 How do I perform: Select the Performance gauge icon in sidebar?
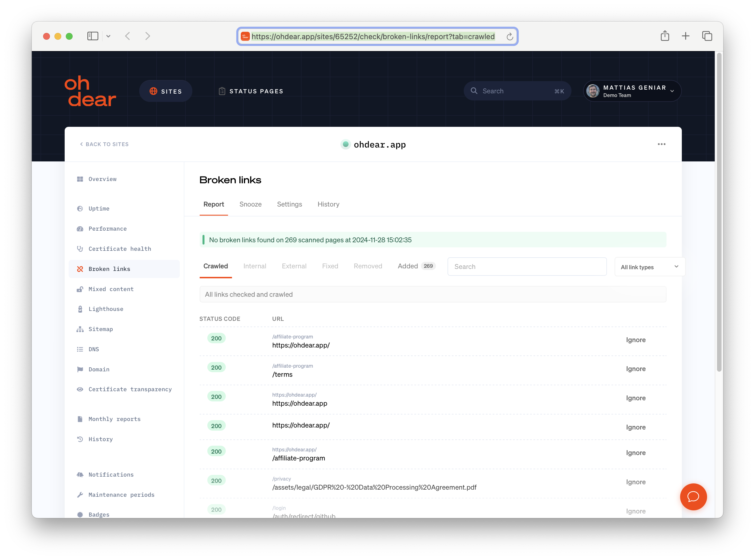click(80, 229)
